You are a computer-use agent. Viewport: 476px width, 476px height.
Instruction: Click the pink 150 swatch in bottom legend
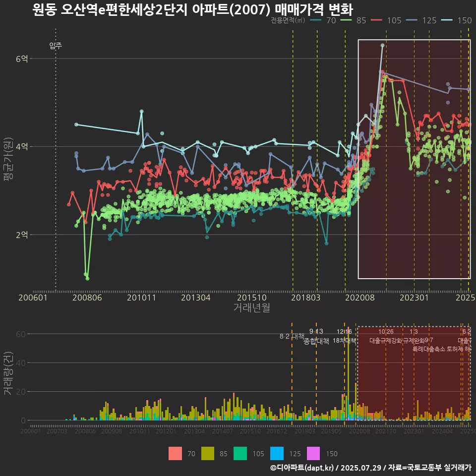[313, 454]
